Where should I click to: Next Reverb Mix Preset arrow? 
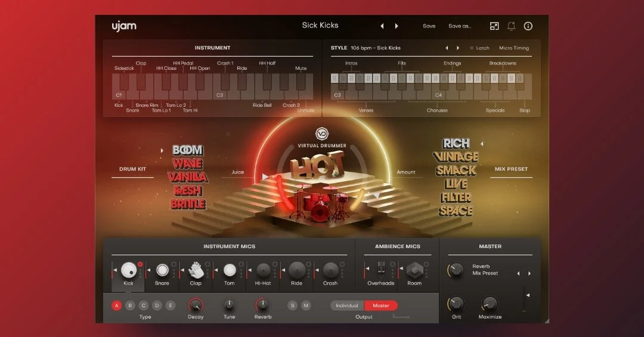pyautogui.click(x=530, y=273)
